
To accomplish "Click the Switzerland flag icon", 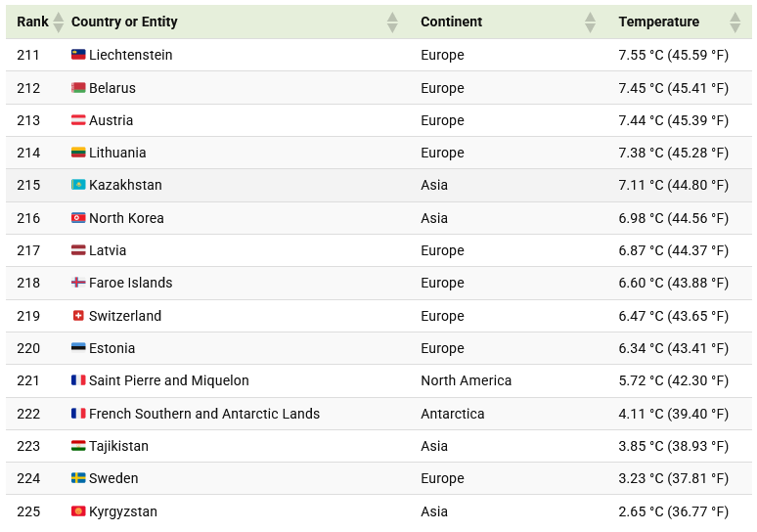I will (x=78, y=316).
